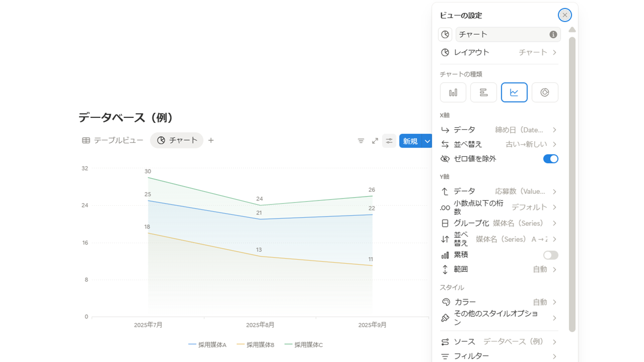Select the horizontal bar chart type
This screenshot has width=644, height=362.
483,93
